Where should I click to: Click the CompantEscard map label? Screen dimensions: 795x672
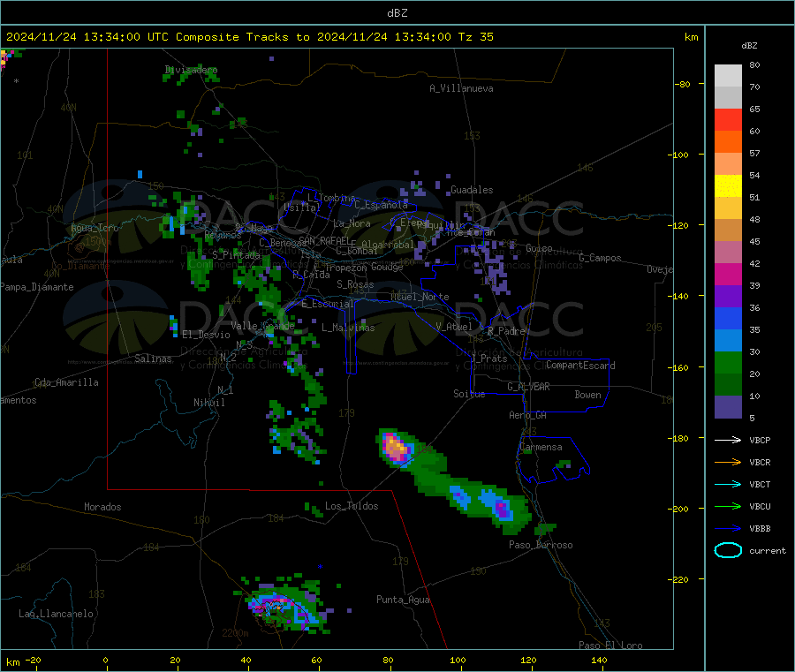click(580, 365)
